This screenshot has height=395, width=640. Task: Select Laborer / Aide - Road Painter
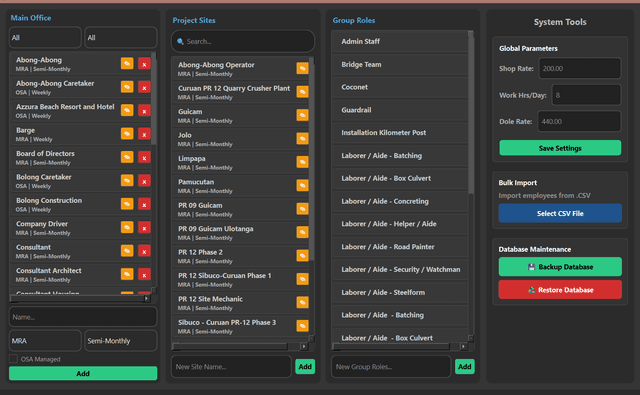(400, 246)
